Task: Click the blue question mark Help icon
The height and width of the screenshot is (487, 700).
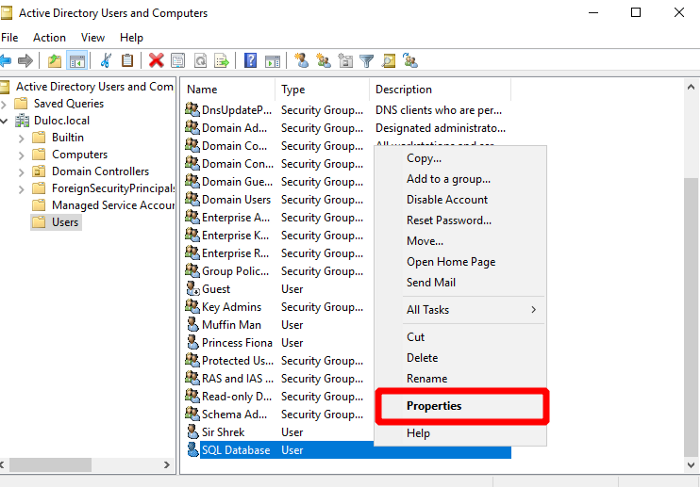Action: point(250,60)
